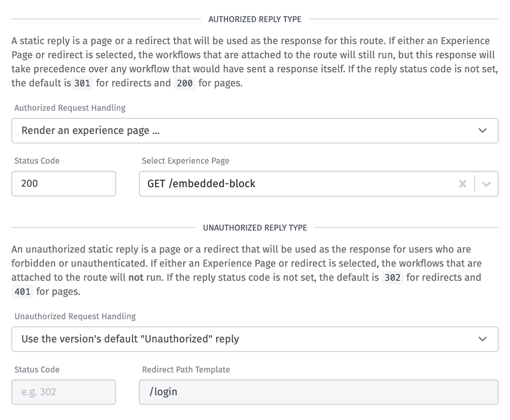This screenshot has height=420, width=510.
Task: Click the authorized Status Code field showing 200
Action: tap(64, 183)
